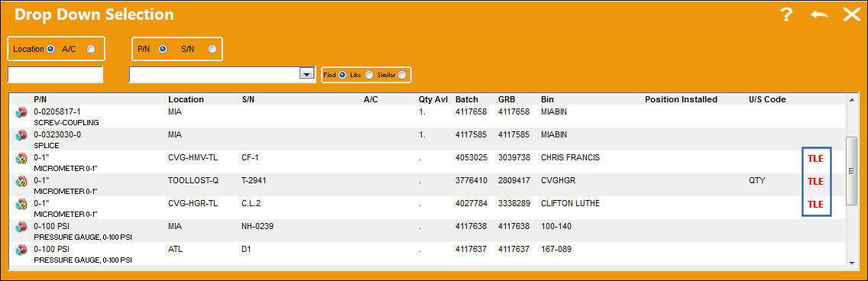Click TLE flag in T-2941 row
The width and height of the screenshot is (868, 281).
[816, 182]
